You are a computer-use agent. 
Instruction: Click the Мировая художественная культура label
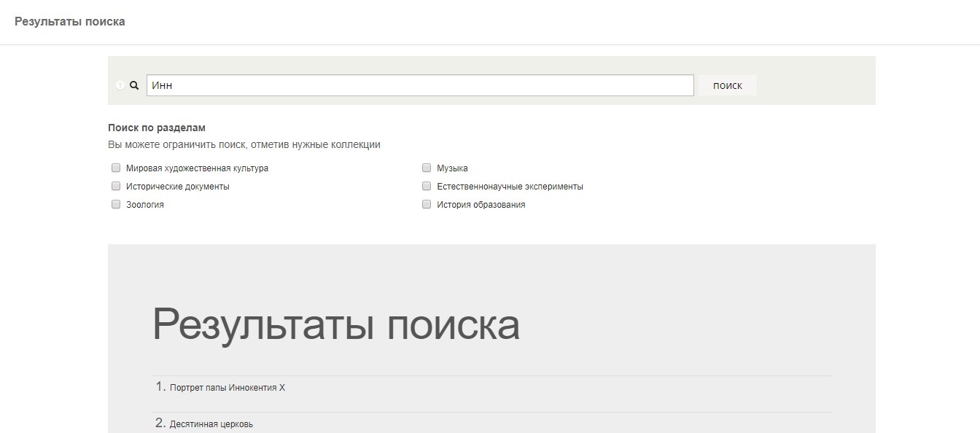(197, 168)
